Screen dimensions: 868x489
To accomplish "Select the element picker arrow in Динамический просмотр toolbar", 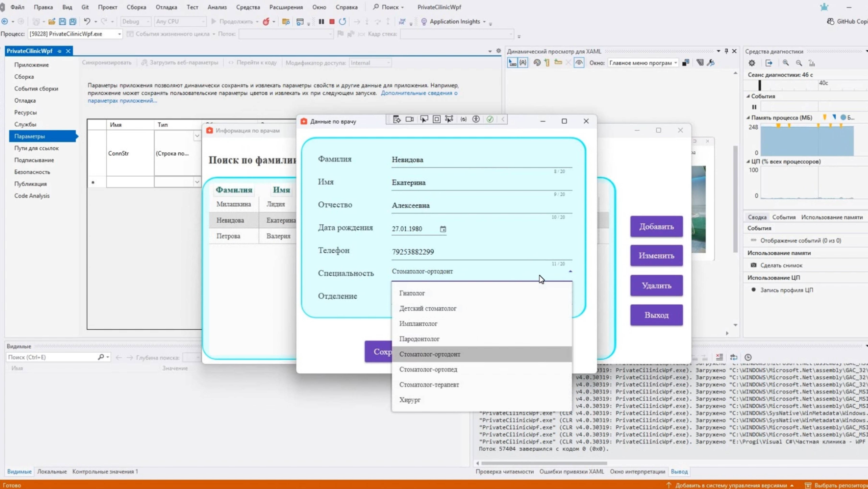I will coord(512,63).
